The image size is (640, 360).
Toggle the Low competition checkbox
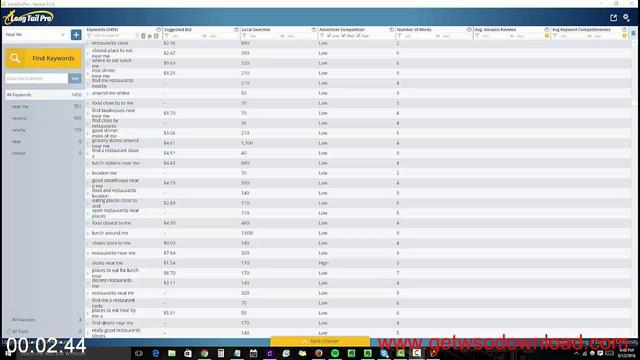click(329, 36)
